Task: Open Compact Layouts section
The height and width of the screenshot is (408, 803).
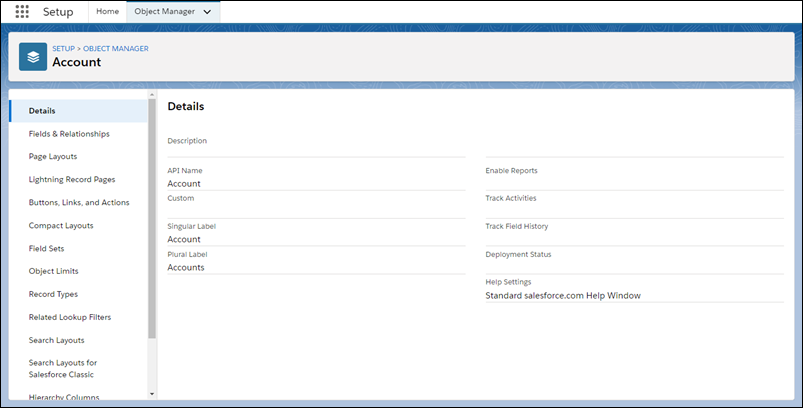Action: pyautogui.click(x=61, y=226)
